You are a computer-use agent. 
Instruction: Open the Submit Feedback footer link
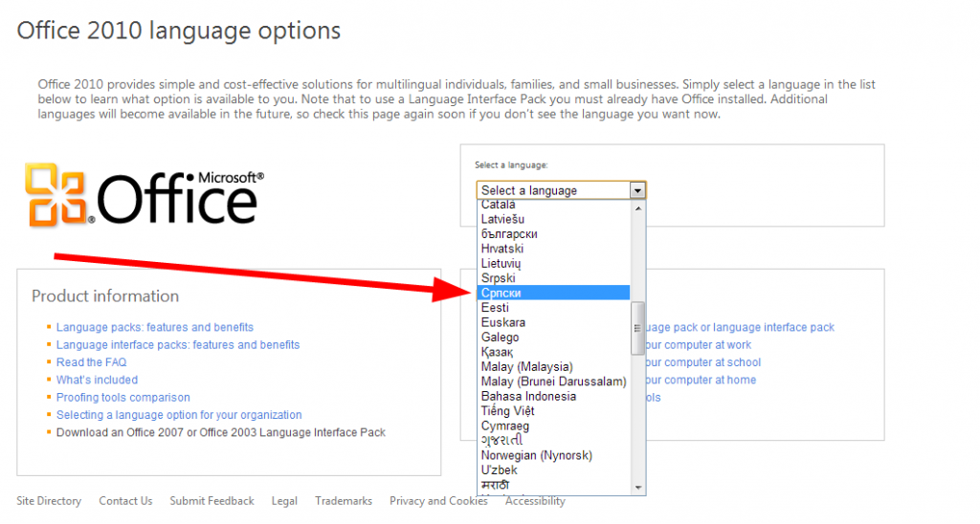click(212, 501)
